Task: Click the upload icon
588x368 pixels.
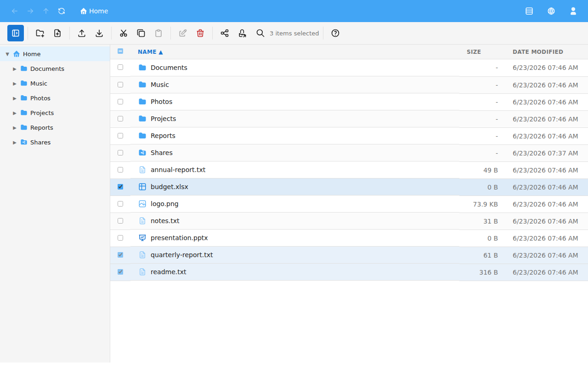Action: (x=82, y=33)
